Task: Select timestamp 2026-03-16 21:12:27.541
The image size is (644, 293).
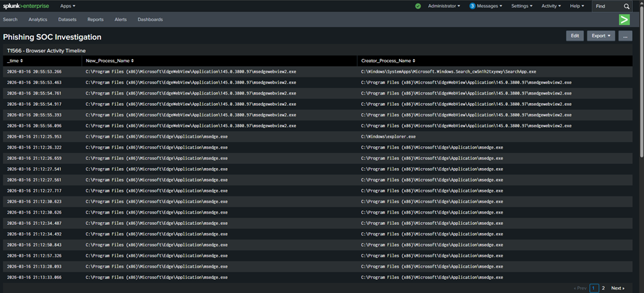Action: pyautogui.click(x=34, y=169)
